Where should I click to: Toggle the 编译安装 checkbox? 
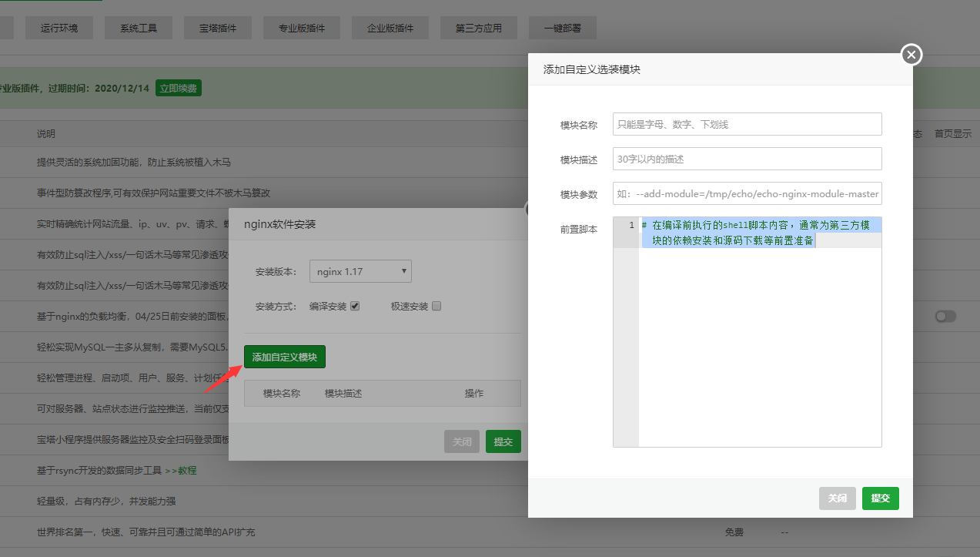(x=355, y=306)
